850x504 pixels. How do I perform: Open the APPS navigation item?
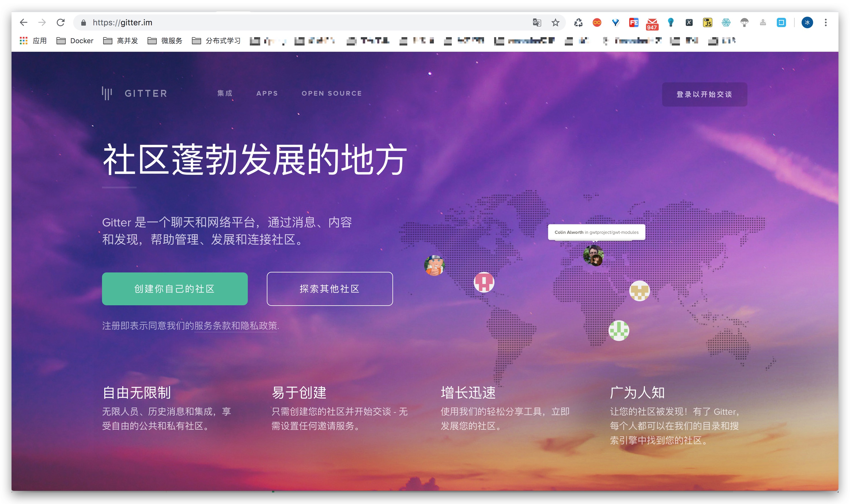(267, 93)
